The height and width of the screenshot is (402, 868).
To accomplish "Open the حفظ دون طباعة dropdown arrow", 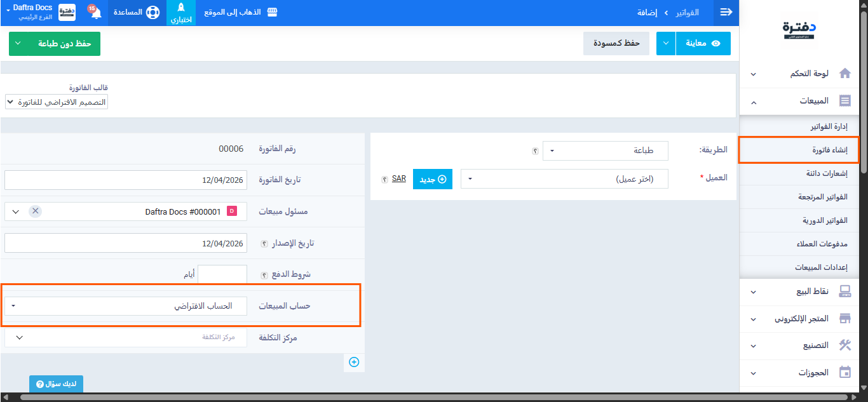I will click(x=18, y=44).
